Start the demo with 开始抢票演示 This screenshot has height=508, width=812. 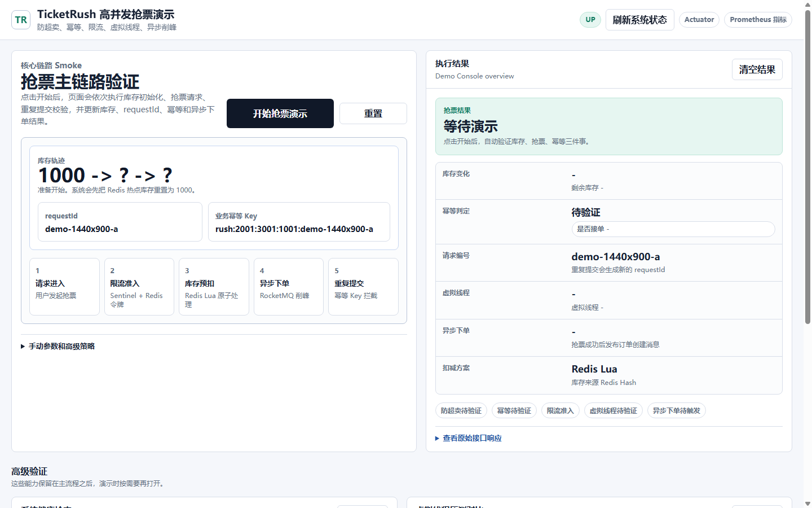pos(280,113)
